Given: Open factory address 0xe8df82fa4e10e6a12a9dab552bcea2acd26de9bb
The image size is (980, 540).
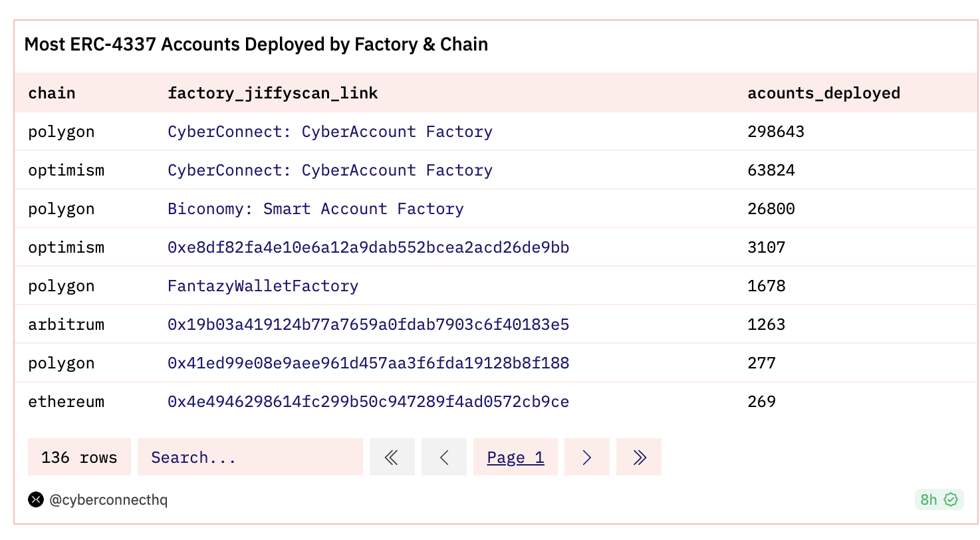Looking at the screenshot, I should click(368, 247).
